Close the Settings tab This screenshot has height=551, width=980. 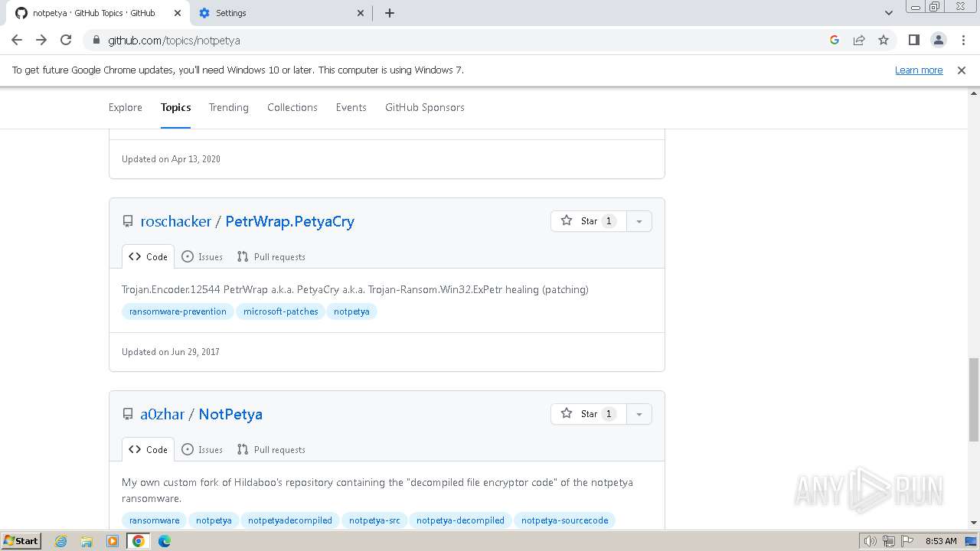point(361,13)
